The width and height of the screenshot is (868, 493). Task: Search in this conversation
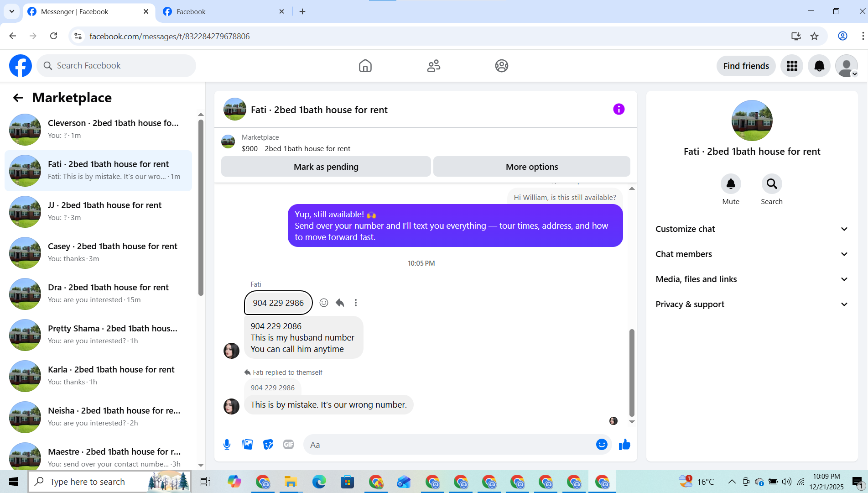(771, 184)
